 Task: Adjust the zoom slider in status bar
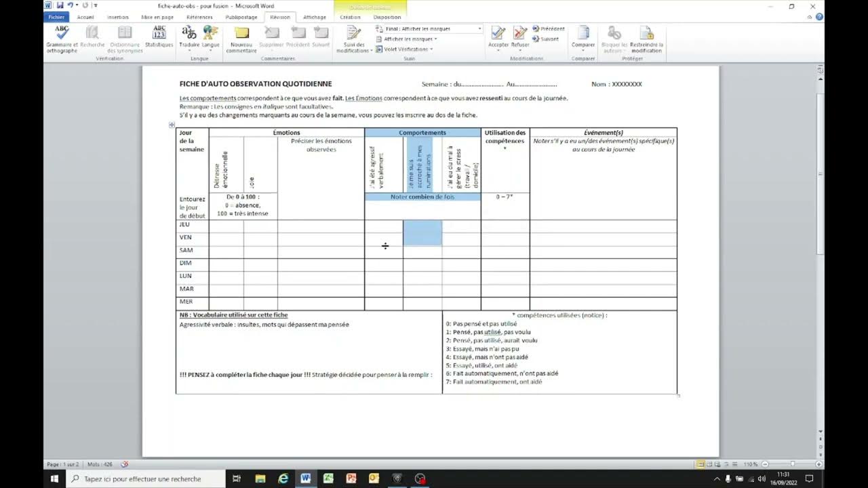point(793,464)
